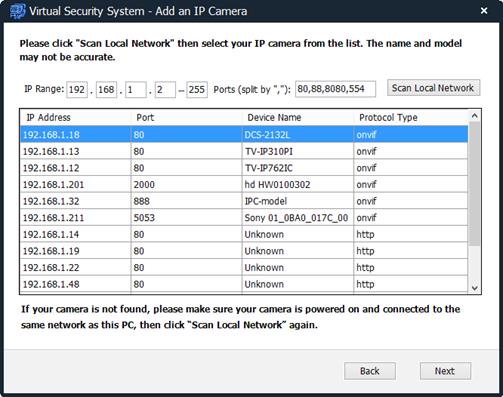The image size is (503, 397).
Task: Sort by the Device Name column header
Action: tap(298, 117)
